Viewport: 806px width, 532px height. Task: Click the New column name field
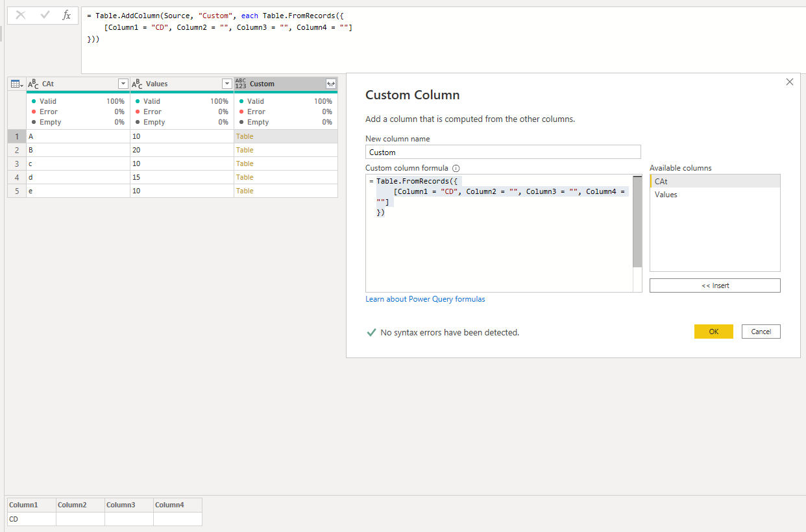pyautogui.click(x=503, y=152)
